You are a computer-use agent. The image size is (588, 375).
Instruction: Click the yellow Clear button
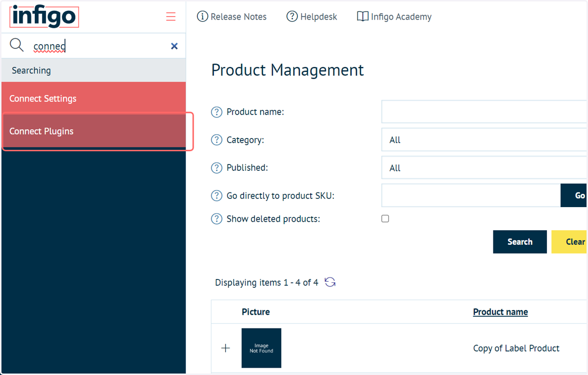click(x=570, y=242)
